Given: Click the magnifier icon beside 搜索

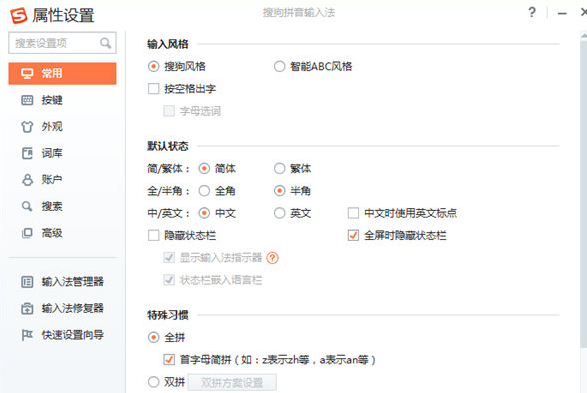Looking at the screenshot, I should tap(27, 206).
